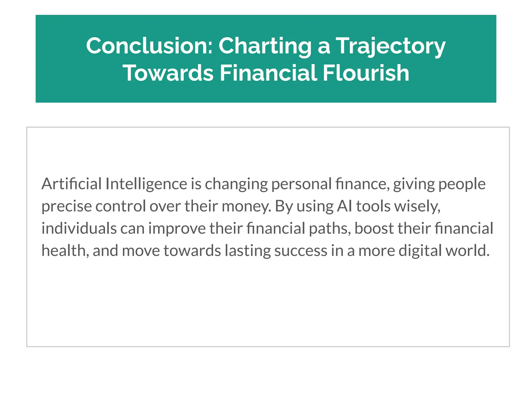Click "Artificial Intelligence" at the paragraph start
Viewport: 532px width, 411px height.
114,184
